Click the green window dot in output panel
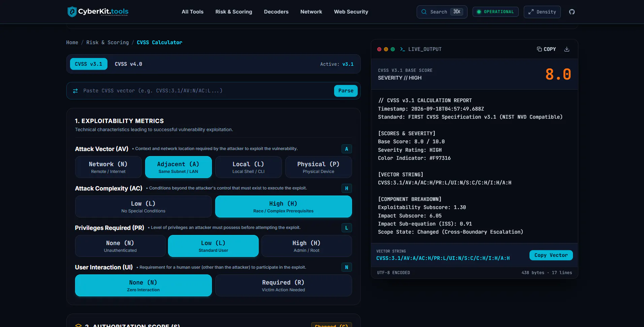This screenshot has width=644, height=327. point(393,49)
